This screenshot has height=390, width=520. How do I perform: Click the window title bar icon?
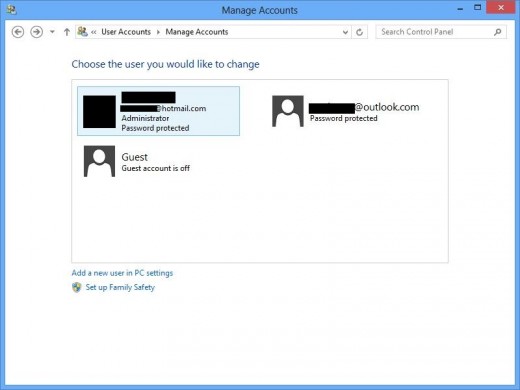(11, 10)
